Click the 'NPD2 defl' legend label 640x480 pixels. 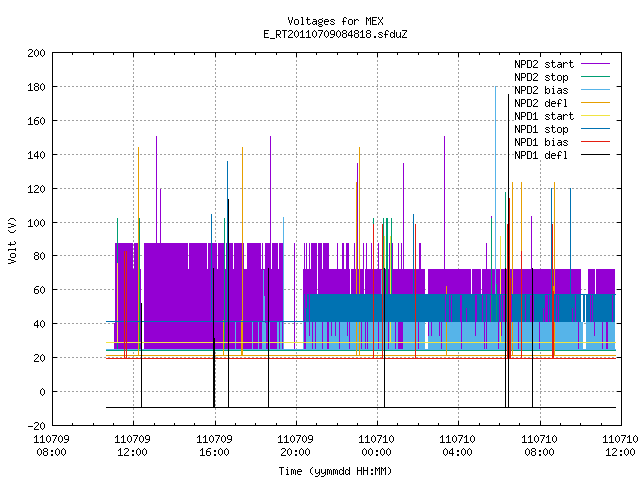[541, 103]
